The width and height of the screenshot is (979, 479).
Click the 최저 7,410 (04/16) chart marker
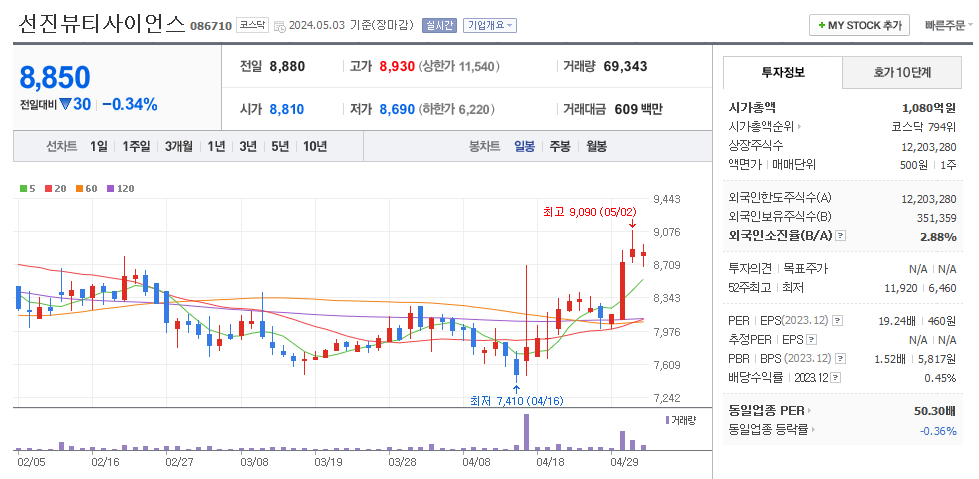click(516, 401)
